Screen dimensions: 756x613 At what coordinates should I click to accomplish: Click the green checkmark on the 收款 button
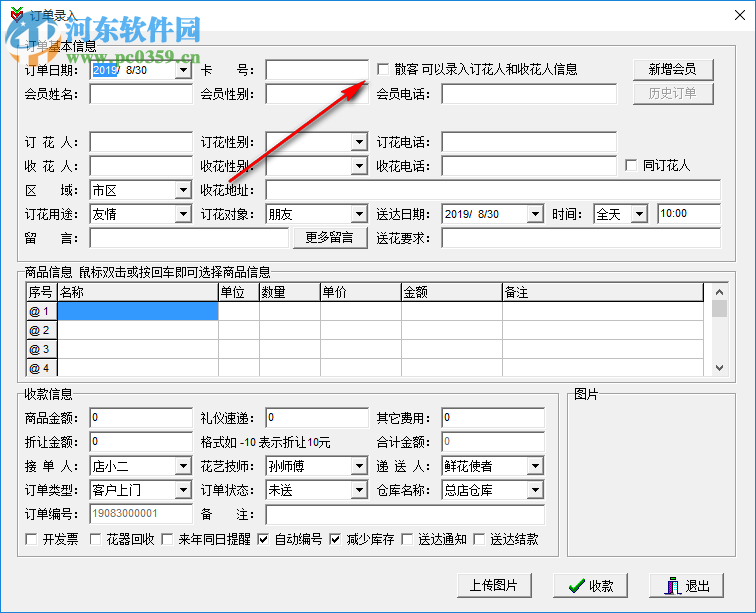577,586
